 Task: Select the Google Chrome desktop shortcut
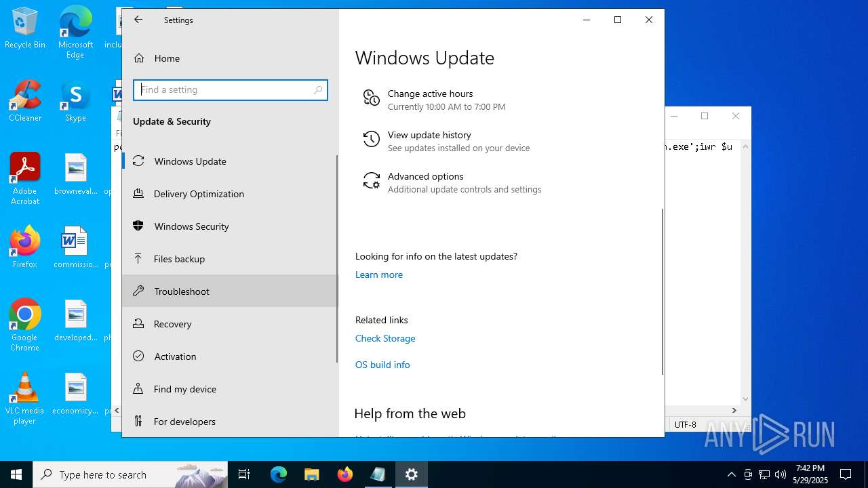(x=25, y=325)
